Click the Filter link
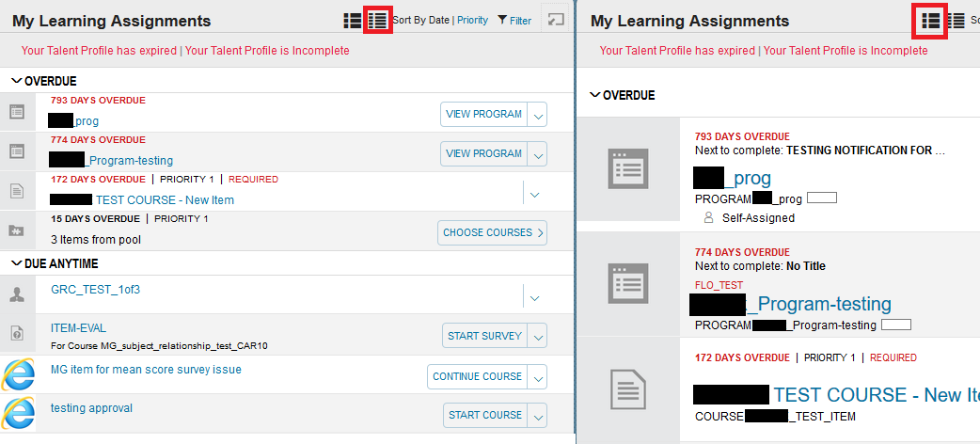 pyautogui.click(x=521, y=21)
